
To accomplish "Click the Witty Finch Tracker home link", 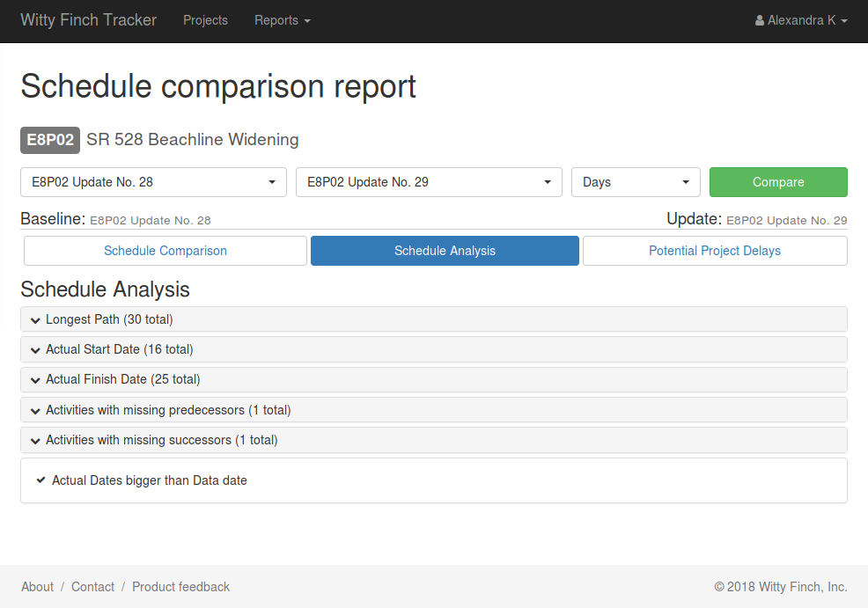I will [88, 19].
